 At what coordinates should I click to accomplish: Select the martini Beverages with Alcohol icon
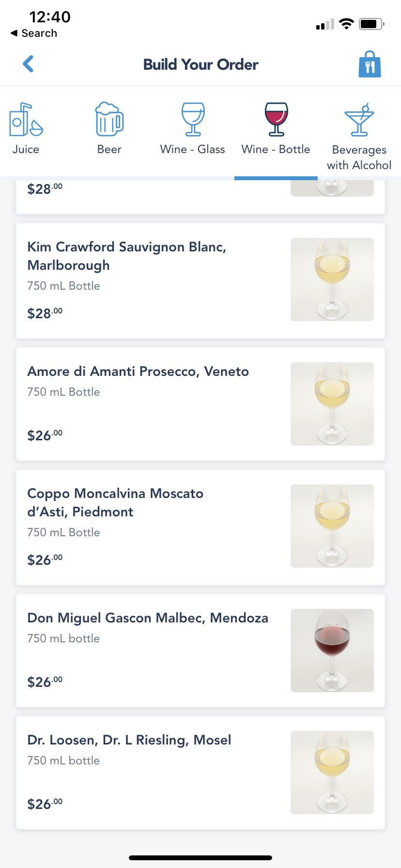click(x=359, y=120)
